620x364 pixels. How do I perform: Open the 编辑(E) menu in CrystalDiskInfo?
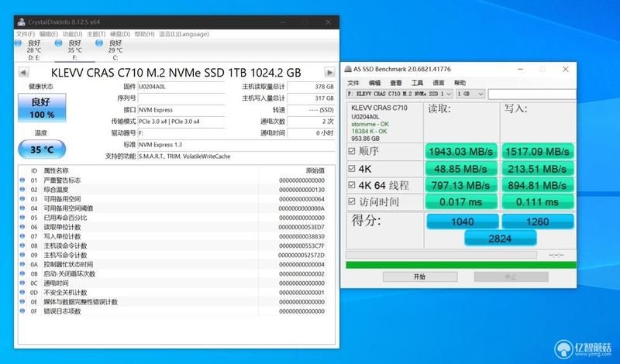click(49, 34)
